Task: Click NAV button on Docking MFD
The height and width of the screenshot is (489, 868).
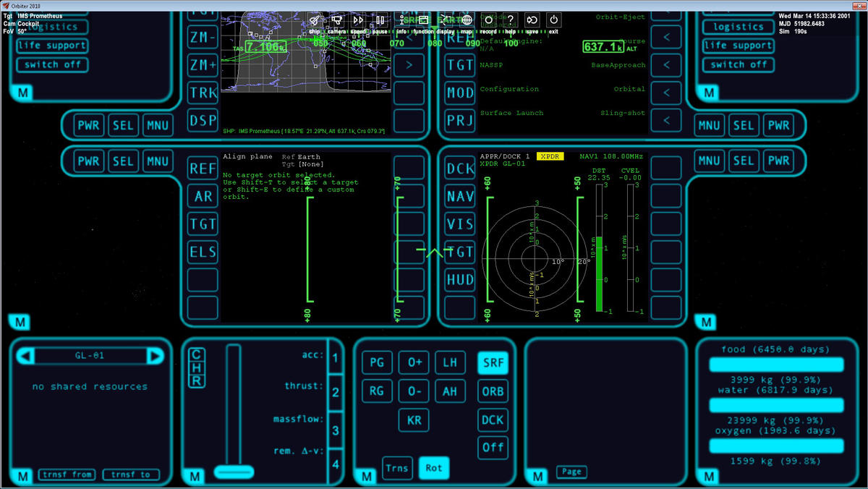Action: tap(460, 196)
